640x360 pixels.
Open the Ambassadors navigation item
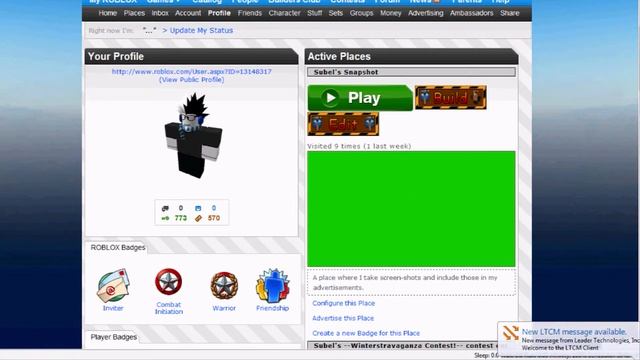pyautogui.click(x=472, y=13)
